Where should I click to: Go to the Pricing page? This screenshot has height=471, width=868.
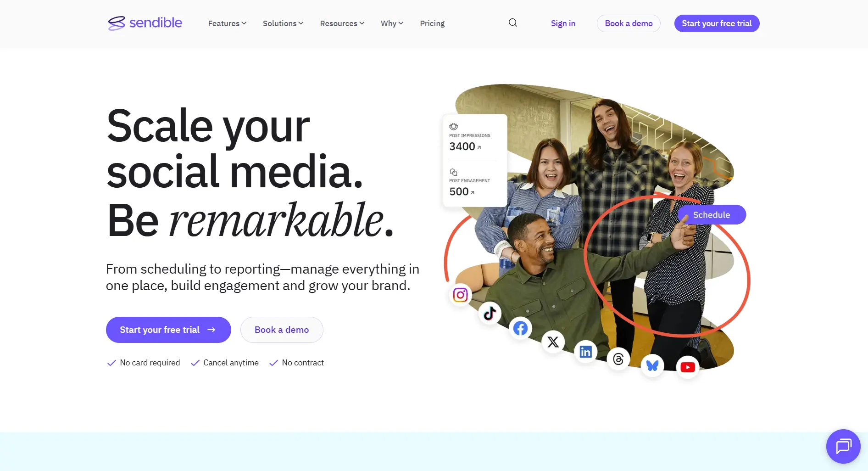coord(432,23)
